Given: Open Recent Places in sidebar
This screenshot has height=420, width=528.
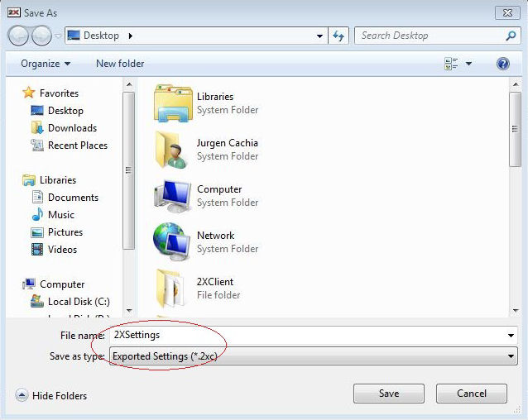Looking at the screenshot, I should pos(78,146).
